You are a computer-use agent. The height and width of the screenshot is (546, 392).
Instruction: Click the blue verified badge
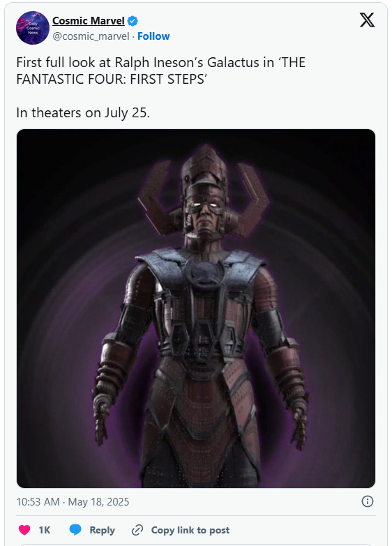[133, 21]
